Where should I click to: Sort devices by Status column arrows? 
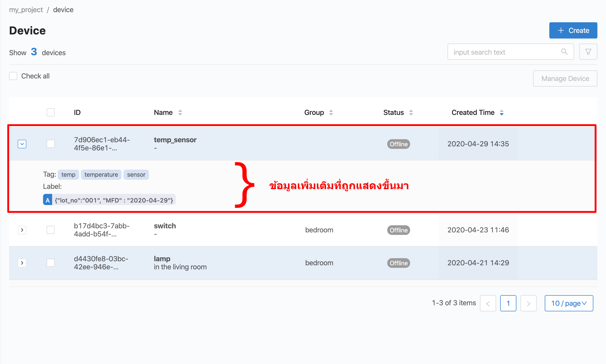(x=411, y=112)
